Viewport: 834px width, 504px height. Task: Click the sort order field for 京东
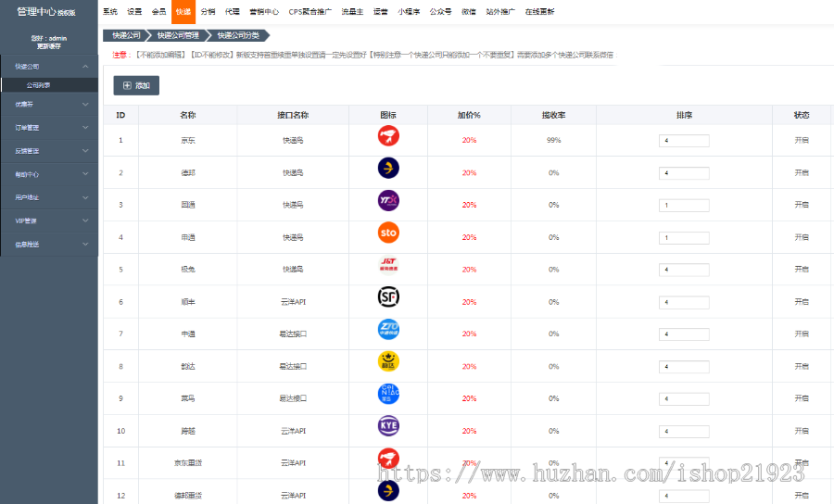[x=684, y=141]
